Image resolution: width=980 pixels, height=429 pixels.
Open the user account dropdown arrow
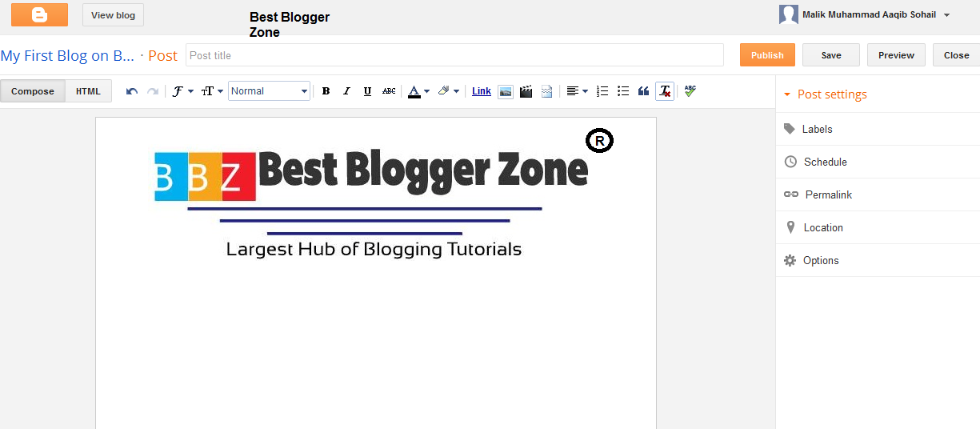click(x=947, y=15)
